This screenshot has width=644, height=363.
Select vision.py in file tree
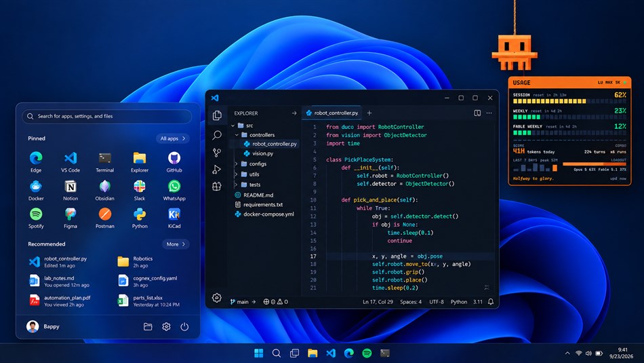pyautogui.click(x=259, y=153)
